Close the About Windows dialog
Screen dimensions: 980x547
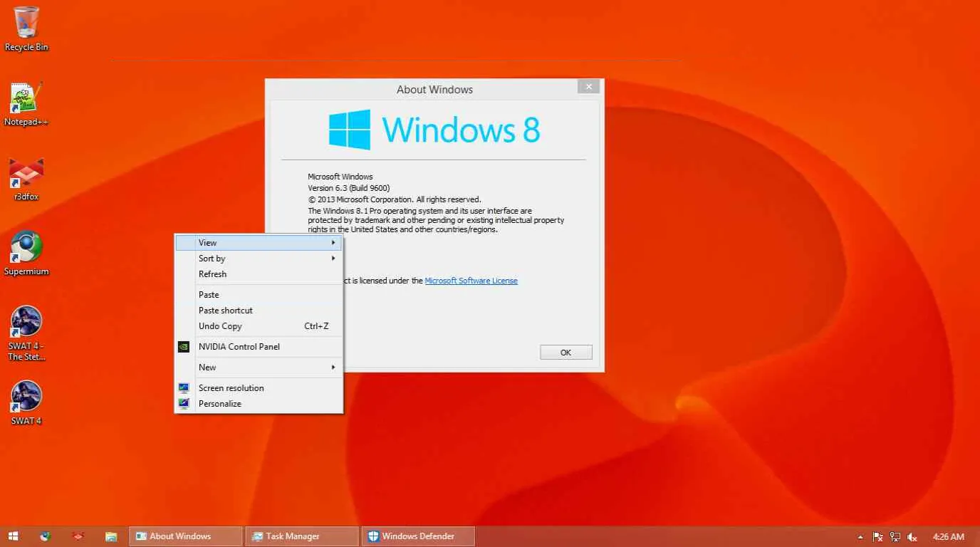click(588, 87)
